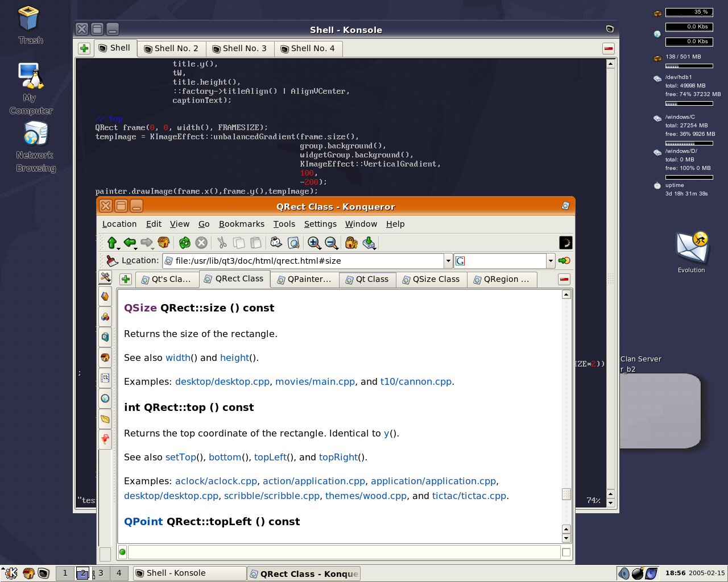This screenshot has height=582, width=728.
Task: Go up one directory level in Konqueror
Action: point(111,243)
